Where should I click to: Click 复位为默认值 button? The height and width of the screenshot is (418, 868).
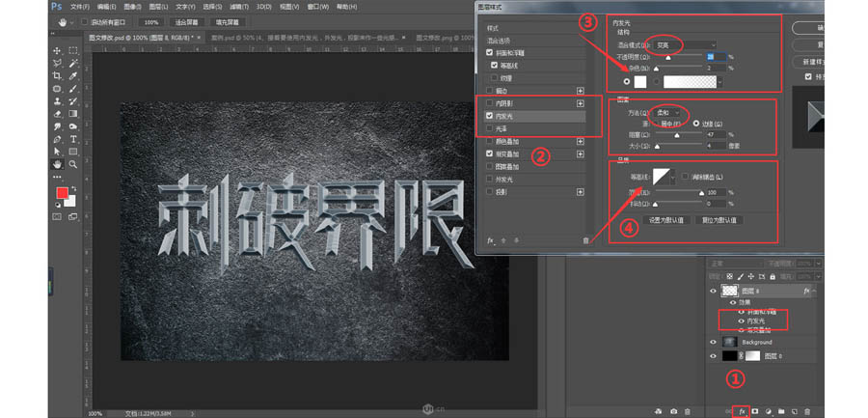click(x=719, y=220)
